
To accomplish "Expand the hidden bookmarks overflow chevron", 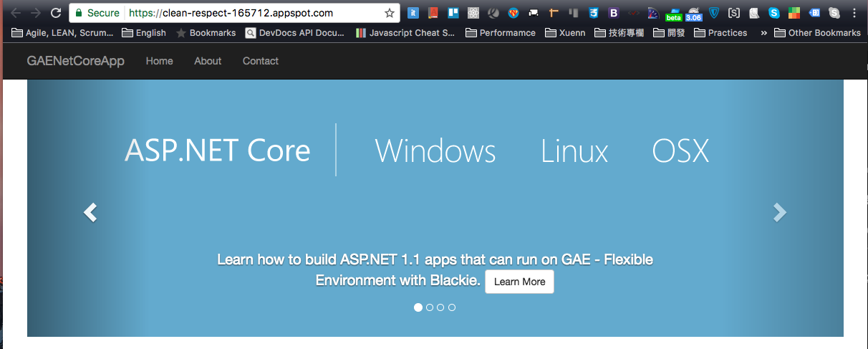I will [x=763, y=33].
